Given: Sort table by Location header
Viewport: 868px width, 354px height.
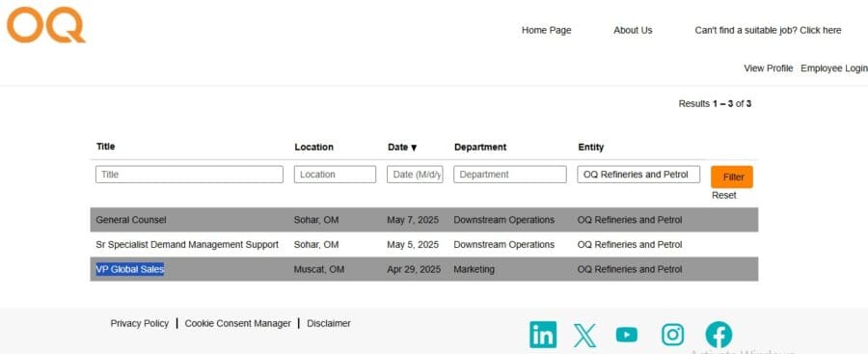Looking at the screenshot, I should 313,147.
